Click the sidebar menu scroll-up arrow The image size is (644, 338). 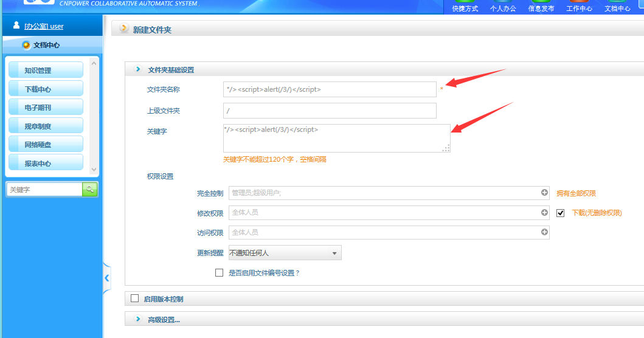point(94,63)
